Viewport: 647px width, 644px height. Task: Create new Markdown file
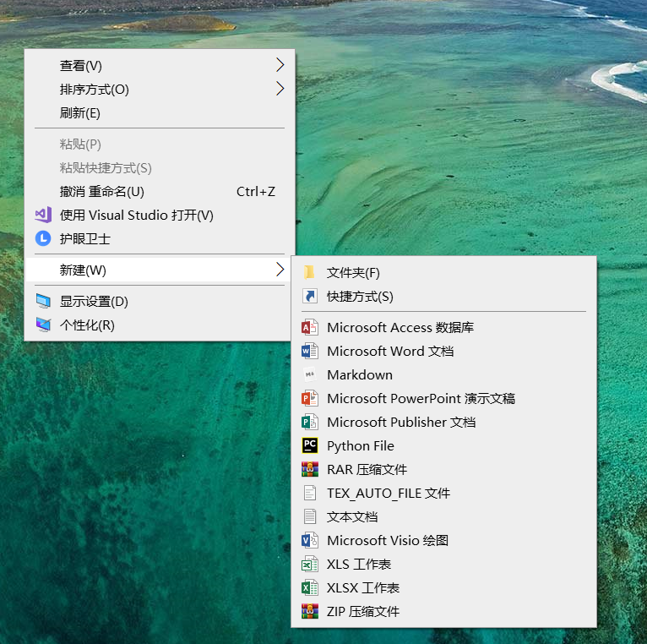[x=443, y=375]
